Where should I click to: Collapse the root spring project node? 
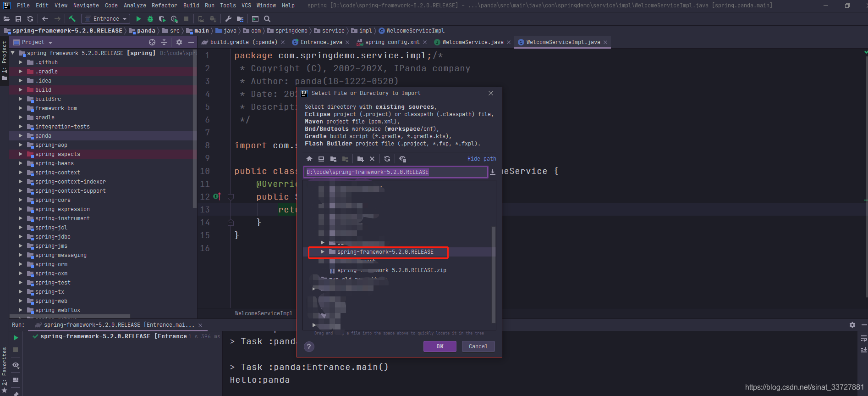pyautogui.click(x=13, y=53)
